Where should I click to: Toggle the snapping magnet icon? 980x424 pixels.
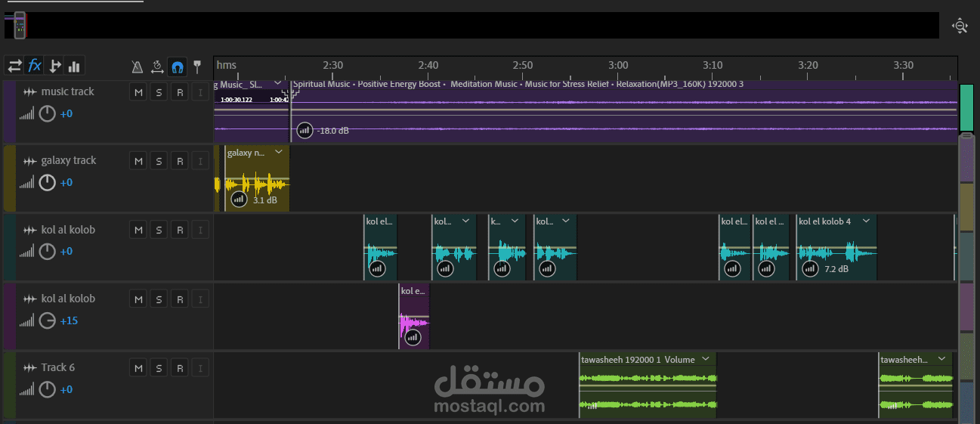(178, 67)
